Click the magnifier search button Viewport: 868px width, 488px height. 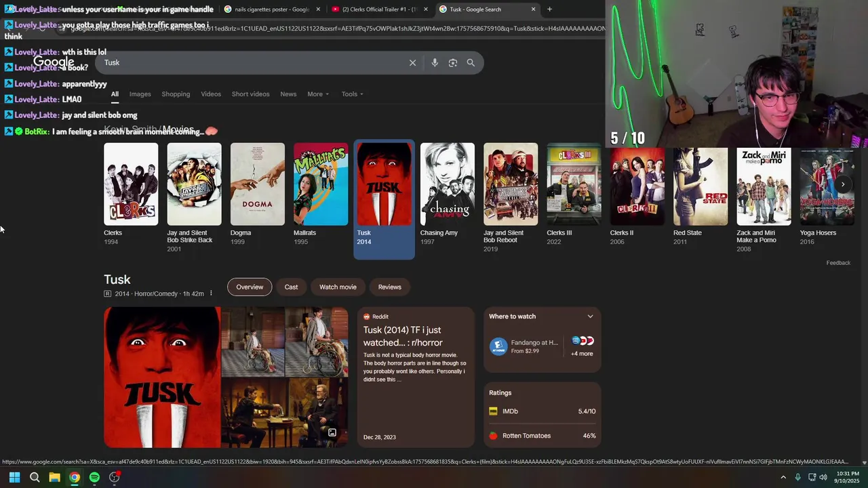click(471, 62)
